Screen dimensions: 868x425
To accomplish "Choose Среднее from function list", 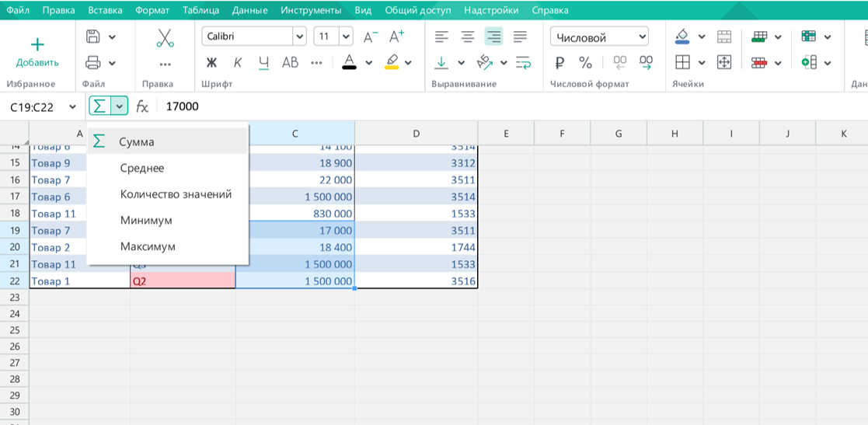I will point(167,168).
